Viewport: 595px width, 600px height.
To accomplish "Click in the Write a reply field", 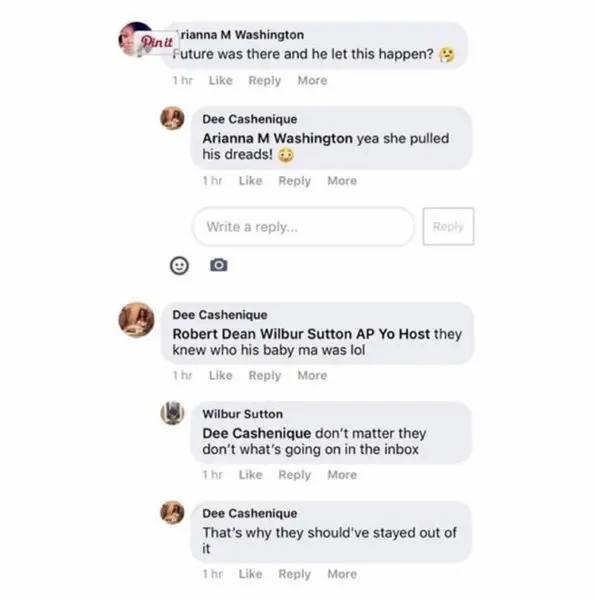I will [303, 227].
